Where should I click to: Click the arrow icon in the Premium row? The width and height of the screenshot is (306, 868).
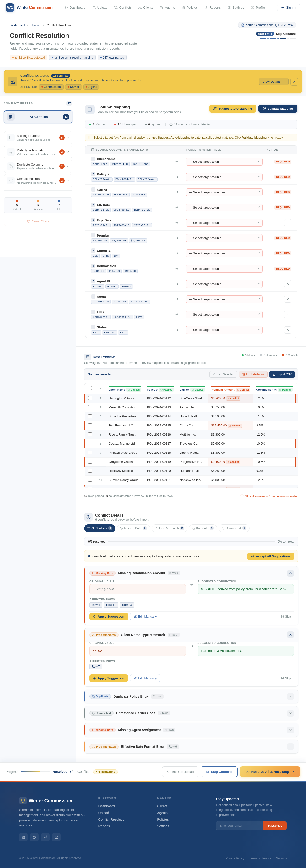(x=177, y=238)
